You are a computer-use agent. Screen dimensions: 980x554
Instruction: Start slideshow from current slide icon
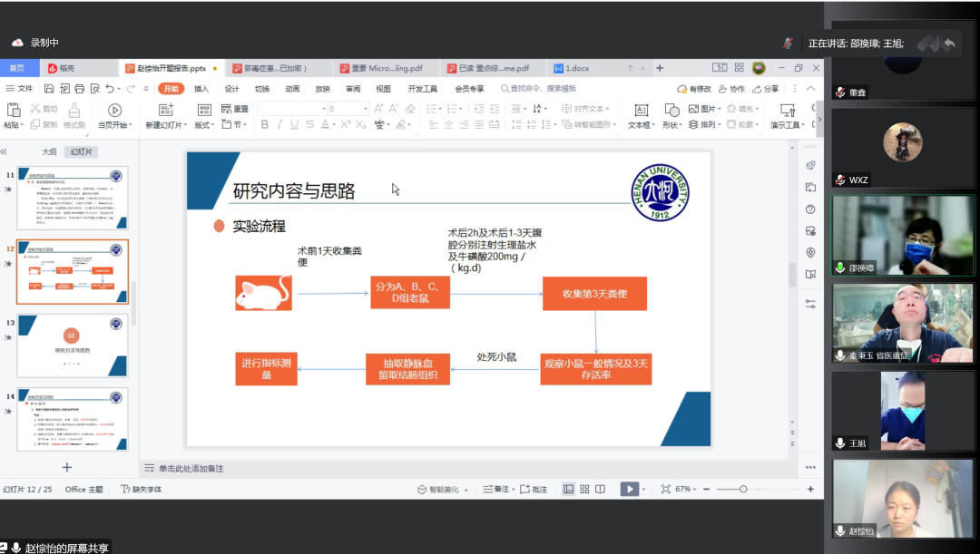[115, 110]
